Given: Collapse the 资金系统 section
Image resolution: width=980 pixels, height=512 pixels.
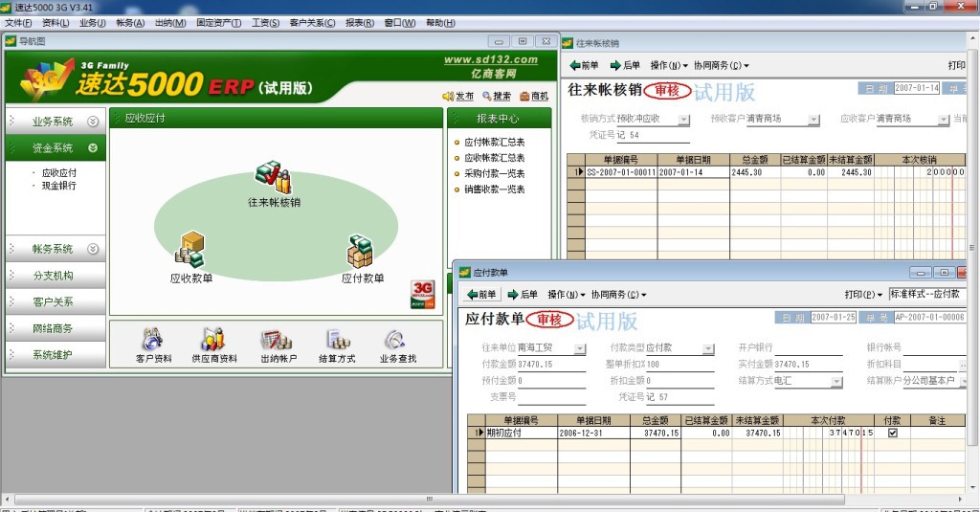Looking at the screenshot, I should (93, 148).
